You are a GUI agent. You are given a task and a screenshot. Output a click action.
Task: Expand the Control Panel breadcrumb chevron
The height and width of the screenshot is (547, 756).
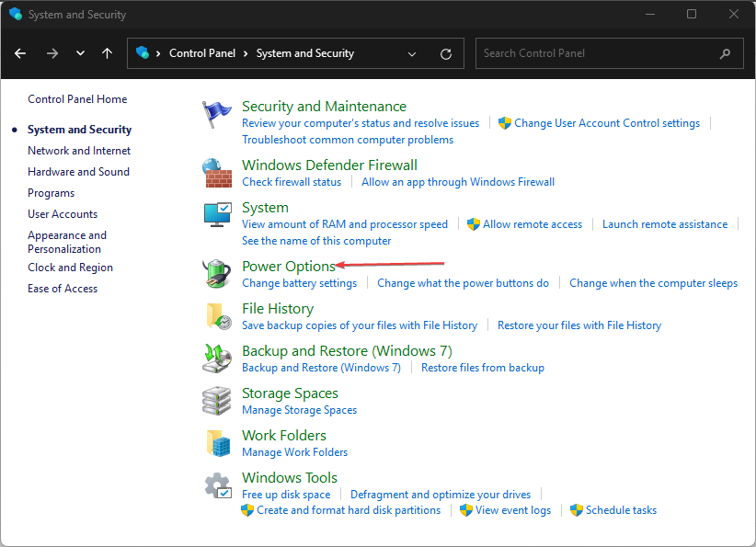pyautogui.click(x=246, y=54)
